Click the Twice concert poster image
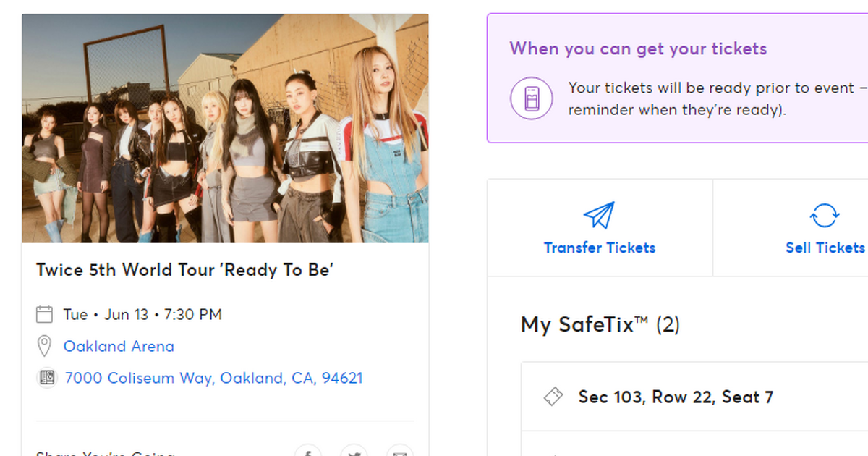The width and height of the screenshot is (868, 456). [225, 127]
